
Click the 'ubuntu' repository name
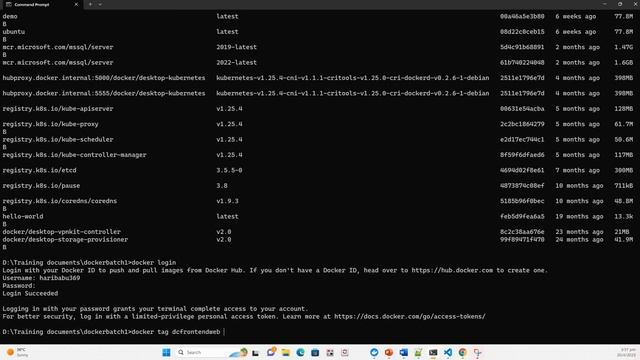(13, 31)
